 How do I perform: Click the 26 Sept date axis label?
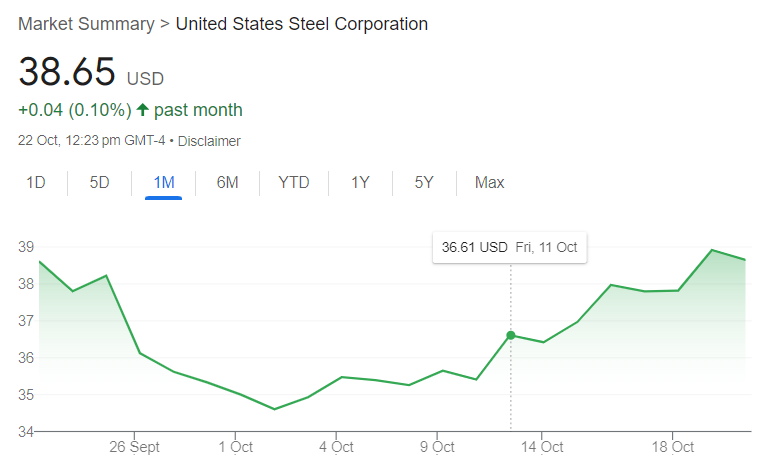click(135, 447)
